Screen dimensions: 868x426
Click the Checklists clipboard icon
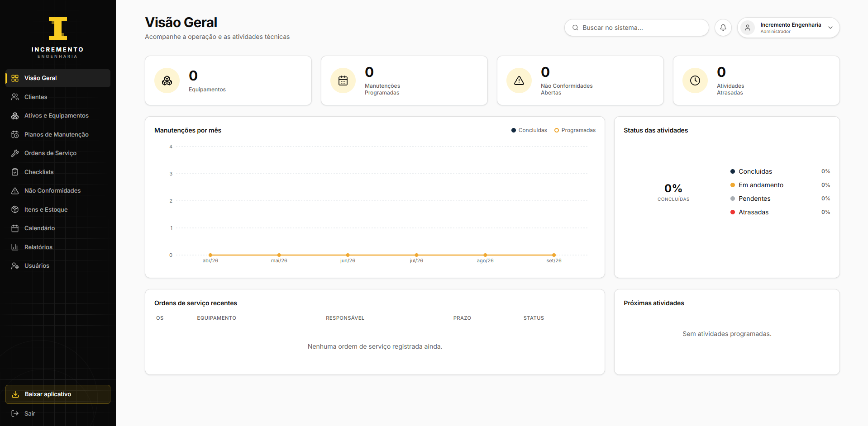[x=15, y=172]
